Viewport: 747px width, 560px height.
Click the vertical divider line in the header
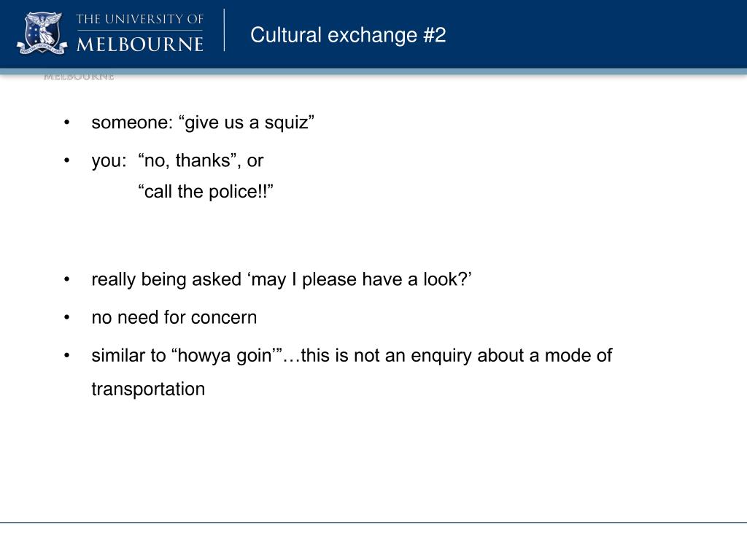coord(225,30)
